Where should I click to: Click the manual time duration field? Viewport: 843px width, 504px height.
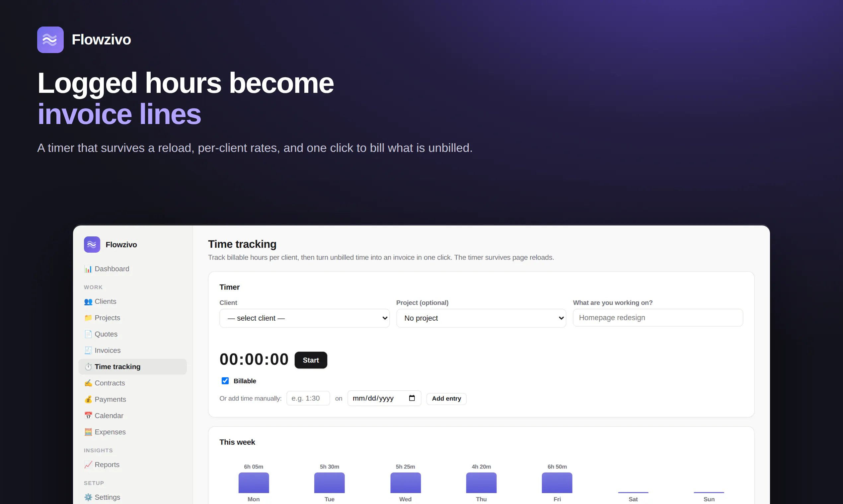(x=308, y=398)
